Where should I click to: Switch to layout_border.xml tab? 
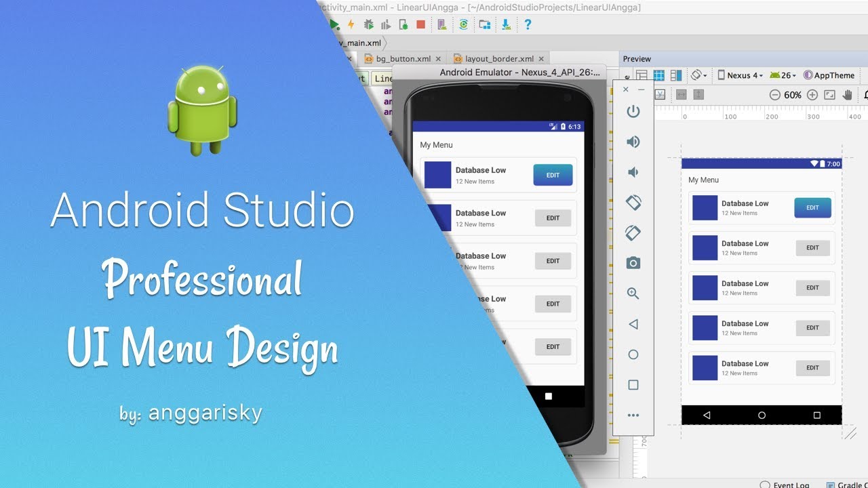pyautogui.click(x=499, y=59)
